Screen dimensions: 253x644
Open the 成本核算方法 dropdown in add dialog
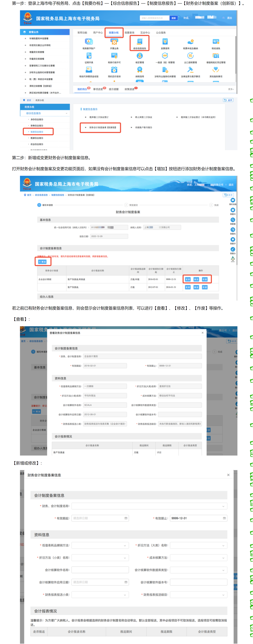pyautogui.click(x=199, y=558)
